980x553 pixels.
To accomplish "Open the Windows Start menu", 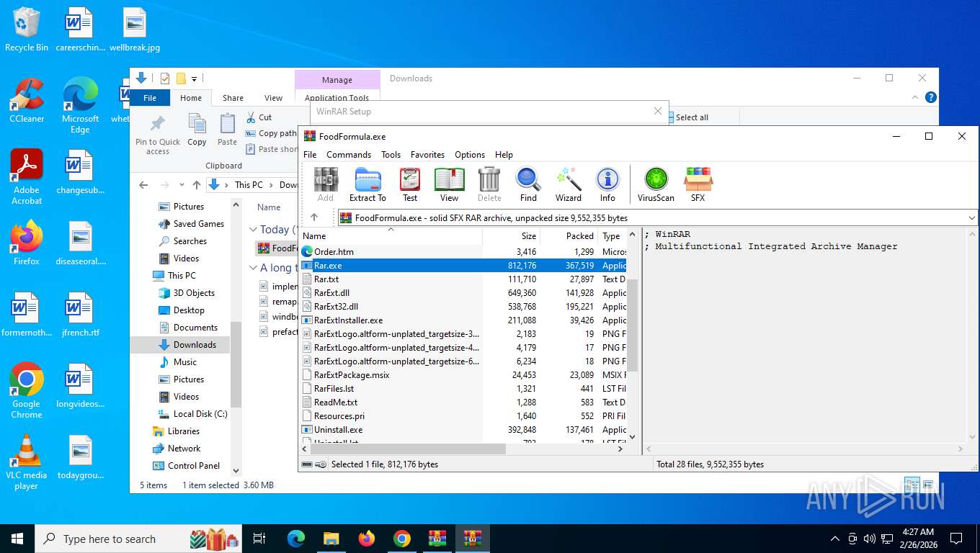I will pyautogui.click(x=17, y=539).
